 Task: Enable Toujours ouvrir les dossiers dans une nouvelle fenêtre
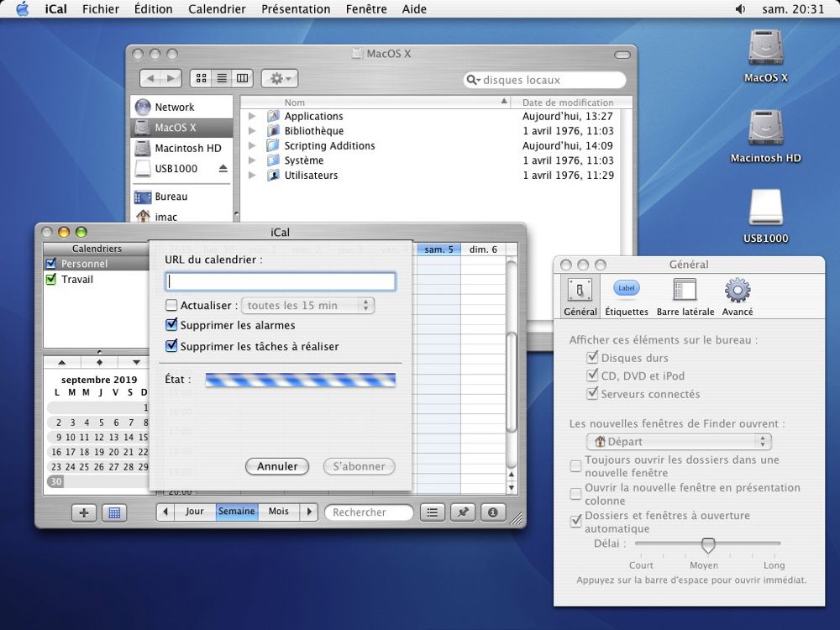coord(576,466)
